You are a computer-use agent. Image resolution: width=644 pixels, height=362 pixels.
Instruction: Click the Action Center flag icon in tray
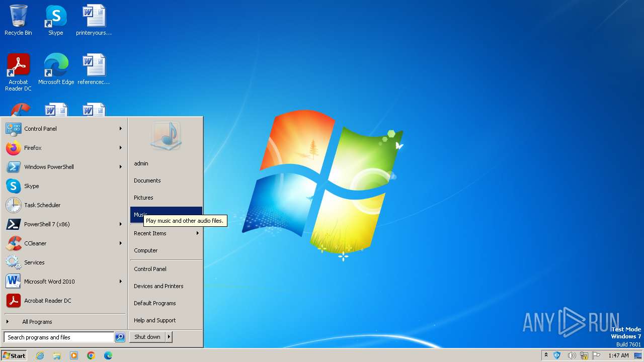coord(597,355)
